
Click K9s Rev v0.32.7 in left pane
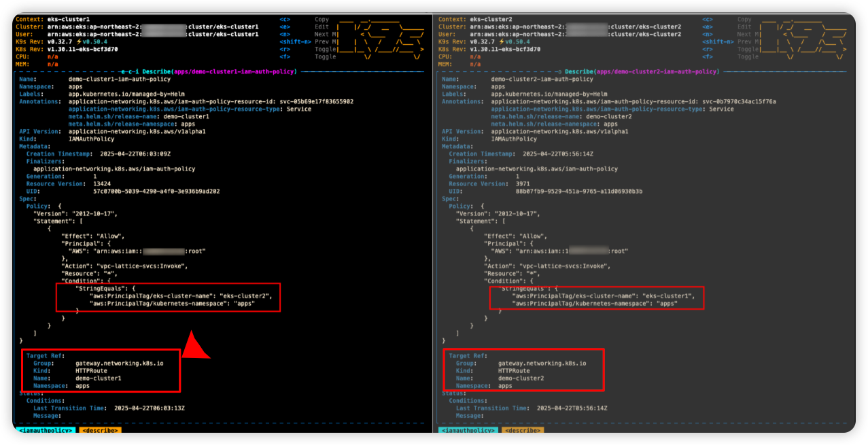point(61,42)
